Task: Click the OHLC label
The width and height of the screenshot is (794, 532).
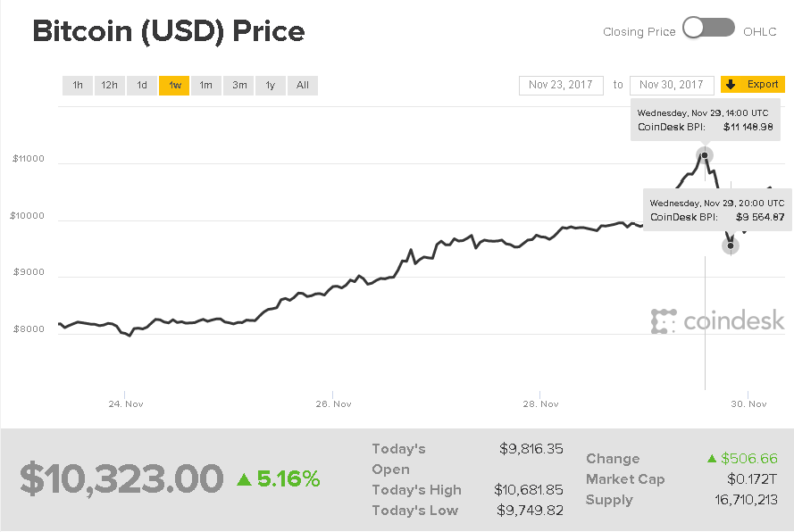Action: (760, 31)
